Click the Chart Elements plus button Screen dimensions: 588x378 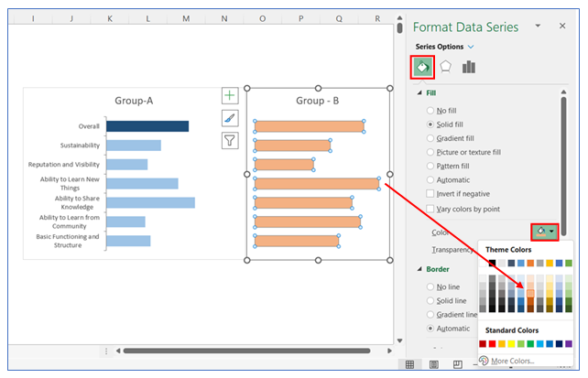click(230, 96)
